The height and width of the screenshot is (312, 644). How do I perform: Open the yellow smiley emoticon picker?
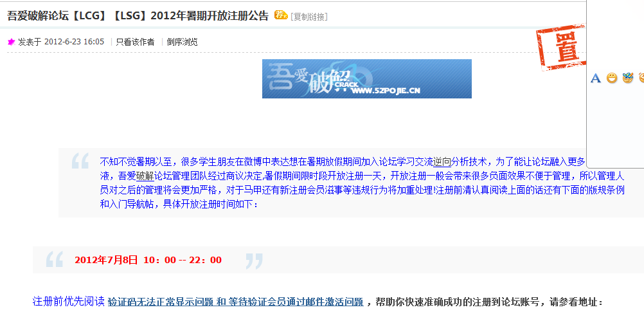pos(612,78)
